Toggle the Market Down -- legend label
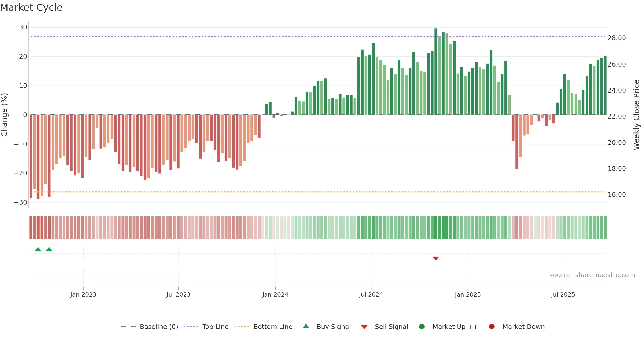644x362 pixels. [x=527, y=327]
